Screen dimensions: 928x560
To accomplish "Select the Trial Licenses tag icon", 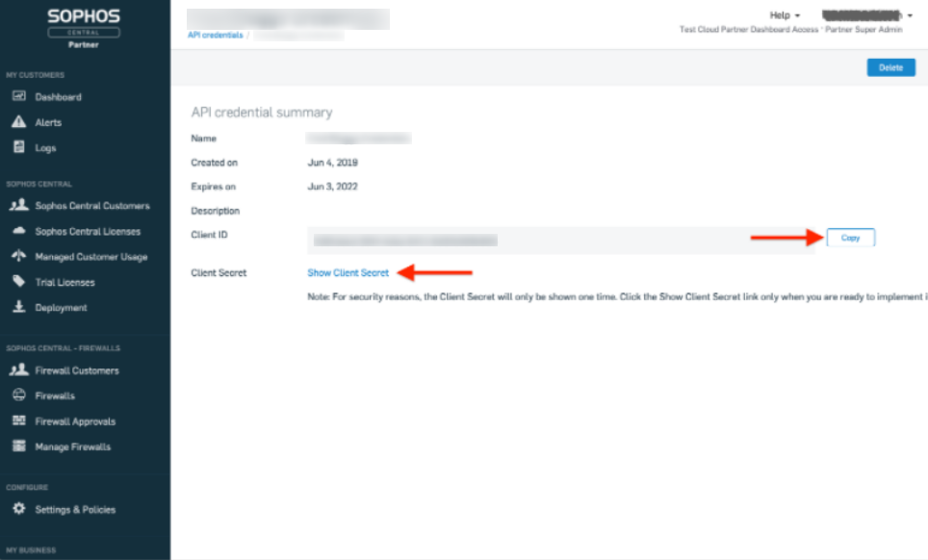I will pos(17,282).
